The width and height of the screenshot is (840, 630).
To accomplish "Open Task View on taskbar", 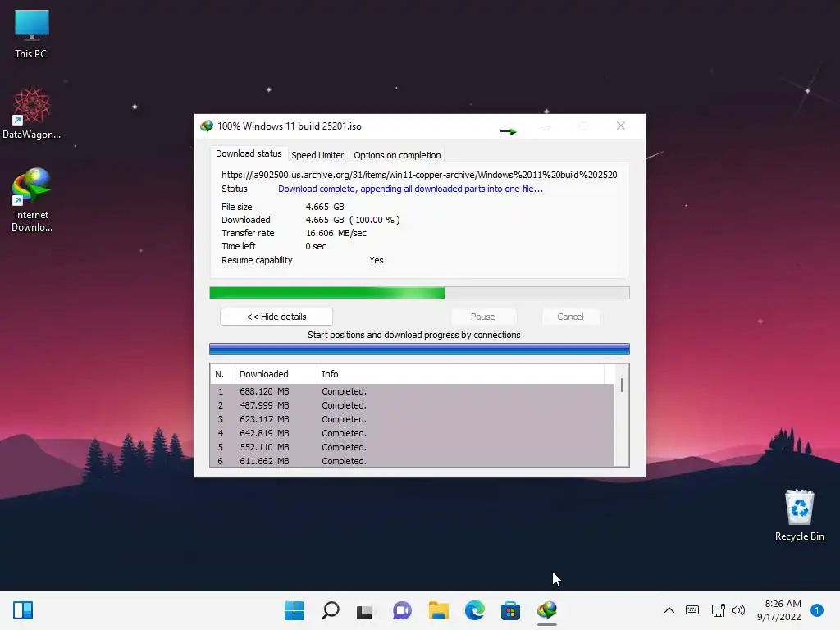I will pyautogui.click(x=366, y=610).
